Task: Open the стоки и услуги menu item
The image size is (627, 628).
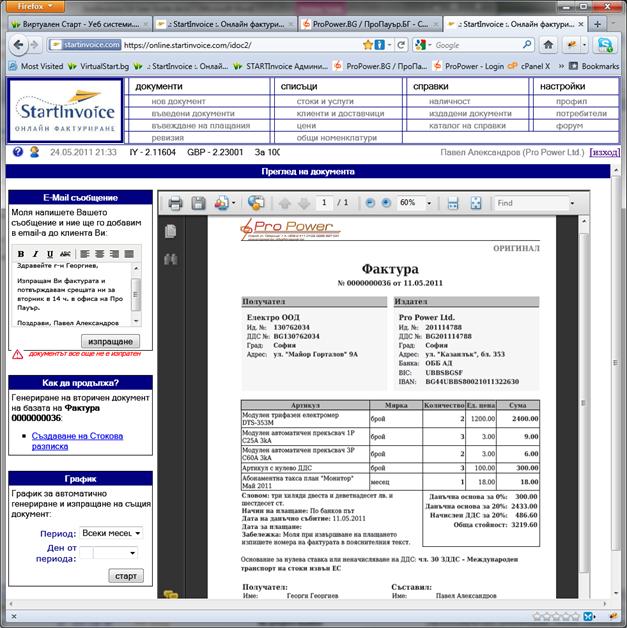Action: pyautogui.click(x=325, y=101)
